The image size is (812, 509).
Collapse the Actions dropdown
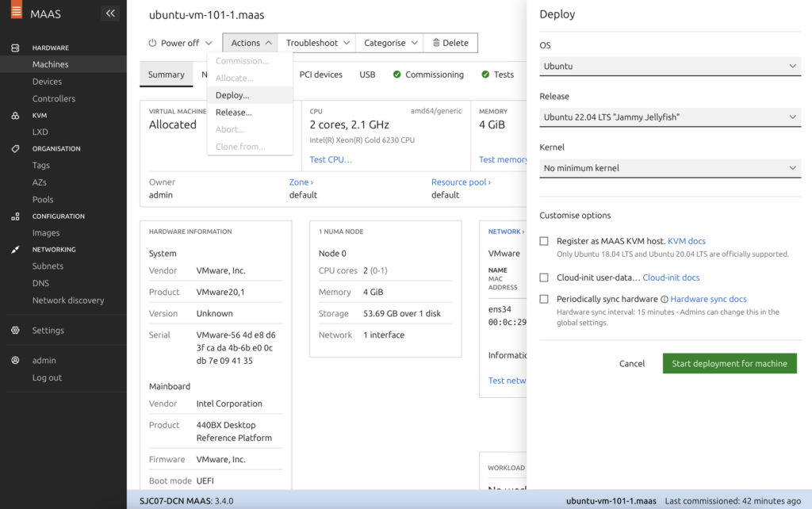(250, 43)
